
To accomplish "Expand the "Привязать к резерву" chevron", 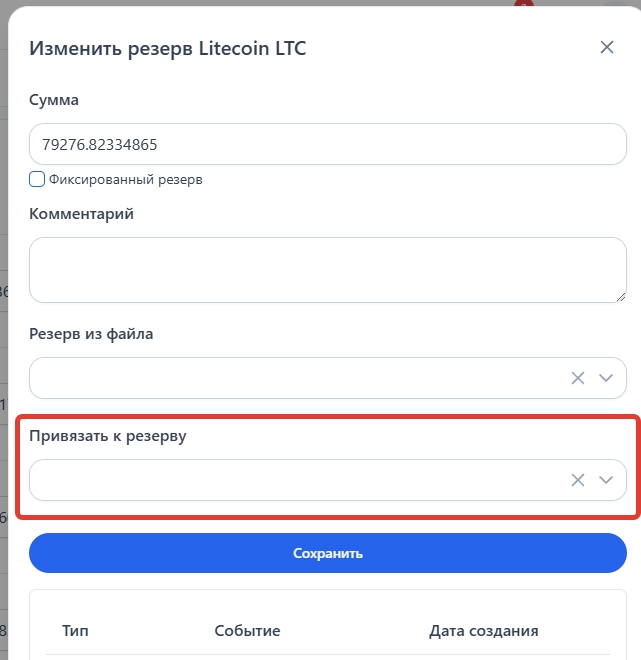I will click(605, 480).
